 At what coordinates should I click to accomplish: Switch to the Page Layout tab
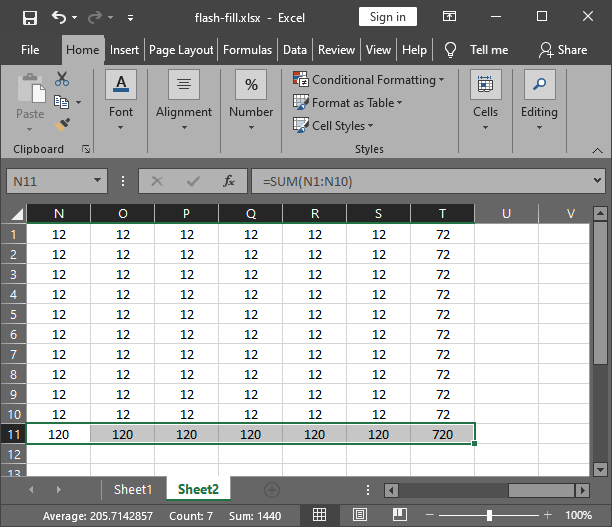coord(181,50)
